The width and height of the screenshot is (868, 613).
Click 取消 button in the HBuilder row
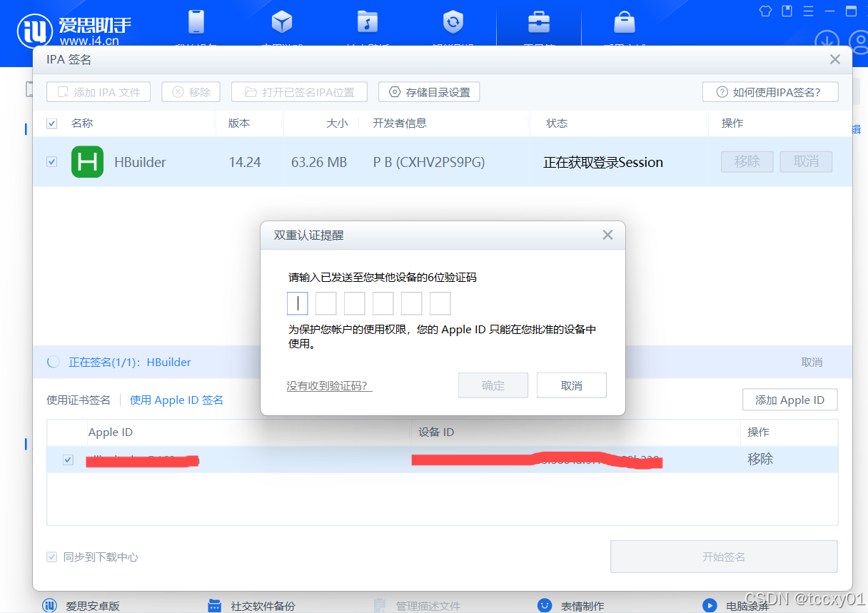(x=806, y=162)
